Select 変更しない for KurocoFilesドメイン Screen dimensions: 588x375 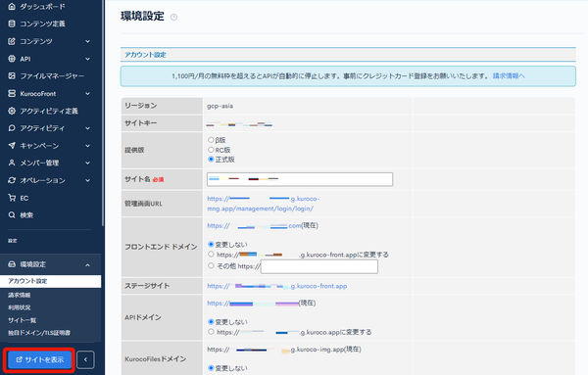pyautogui.click(x=211, y=368)
